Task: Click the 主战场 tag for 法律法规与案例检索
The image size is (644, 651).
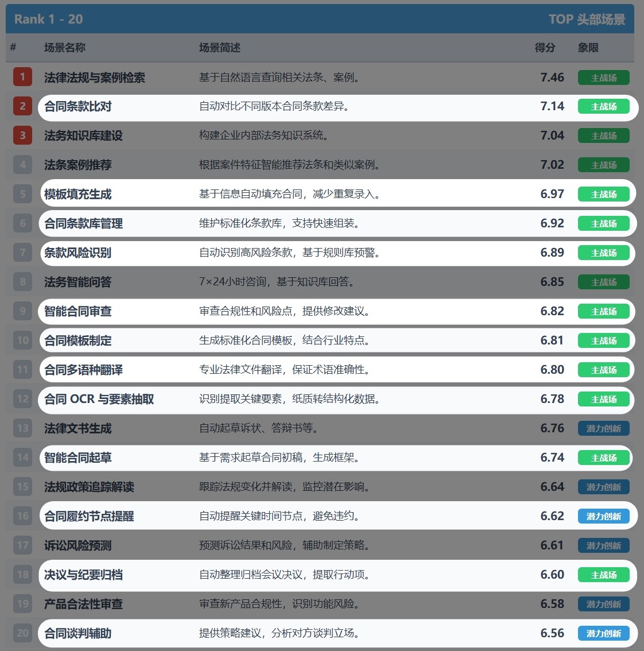Action: click(x=604, y=77)
